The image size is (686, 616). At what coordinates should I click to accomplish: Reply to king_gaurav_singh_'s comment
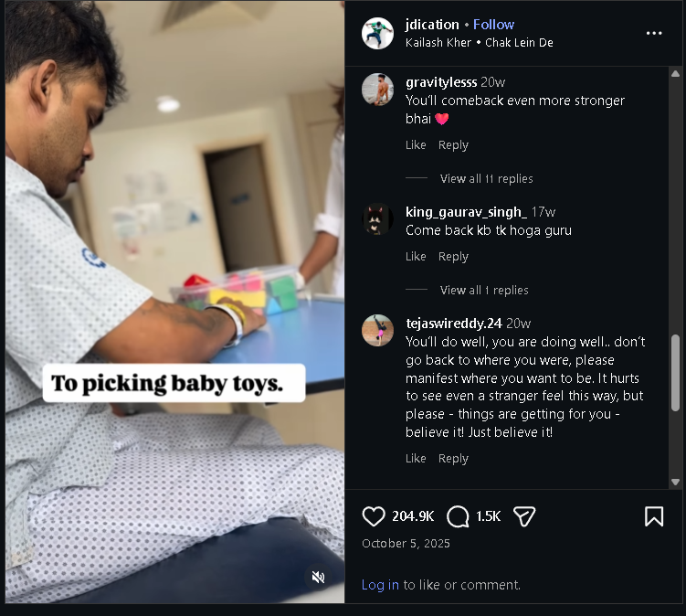pos(453,256)
